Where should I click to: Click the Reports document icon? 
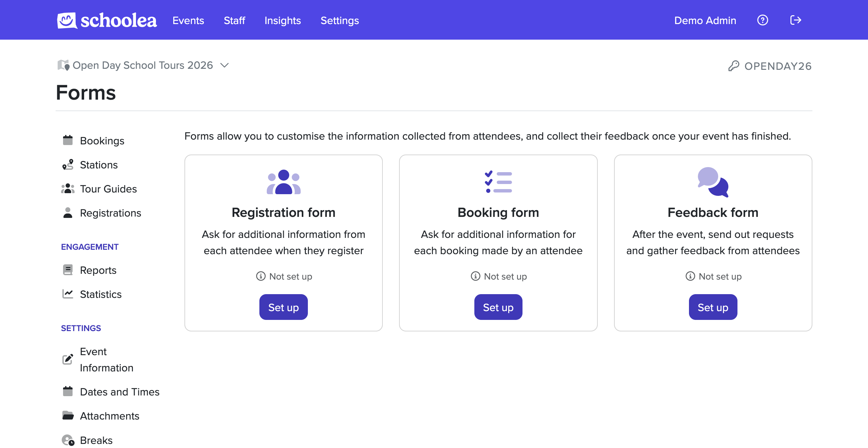pos(68,270)
